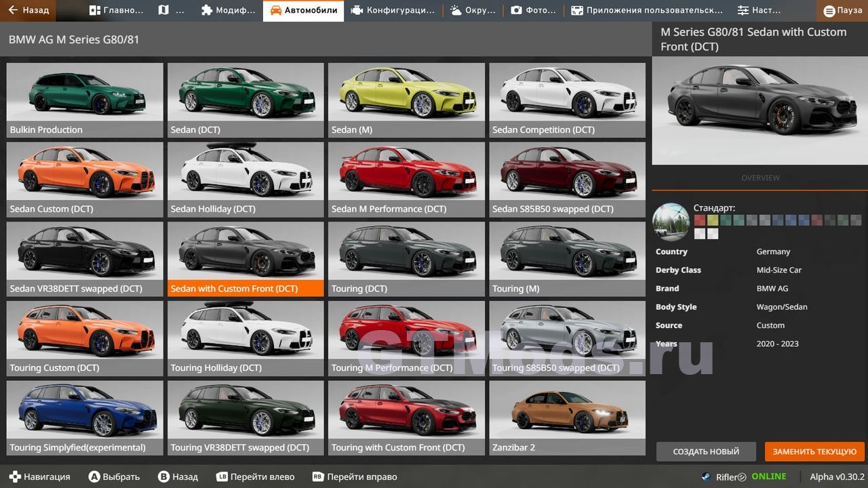Pick the Touring (M) wagon
Viewport: 868px width, 488px height.
pyautogui.click(x=567, y=259)
